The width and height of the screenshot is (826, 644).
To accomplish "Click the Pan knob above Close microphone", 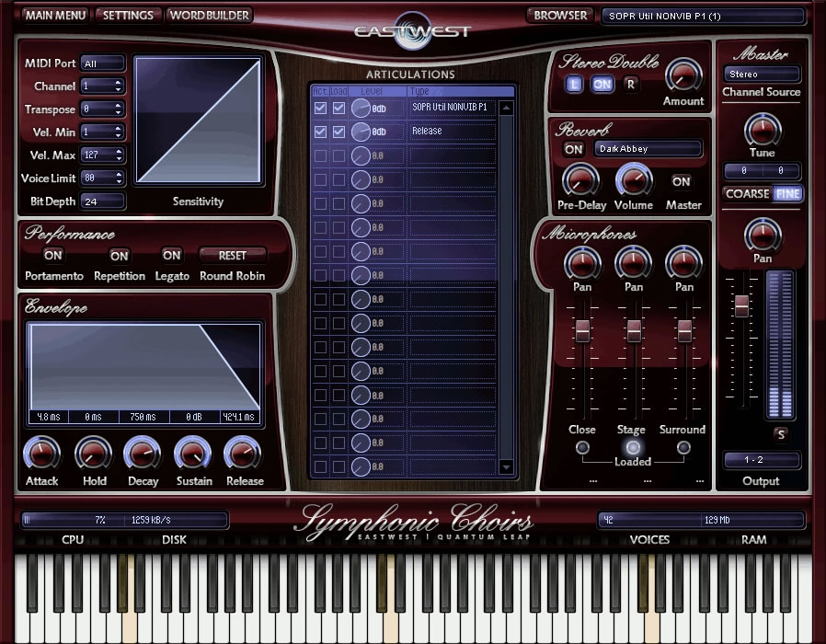I will tap(582, 263).
